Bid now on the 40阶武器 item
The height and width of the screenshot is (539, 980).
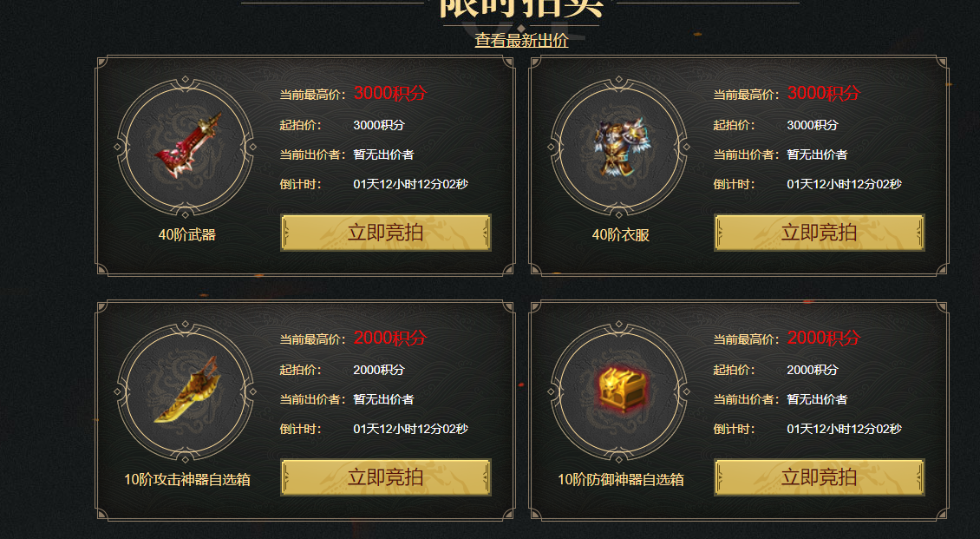click(x=386, y=233)
